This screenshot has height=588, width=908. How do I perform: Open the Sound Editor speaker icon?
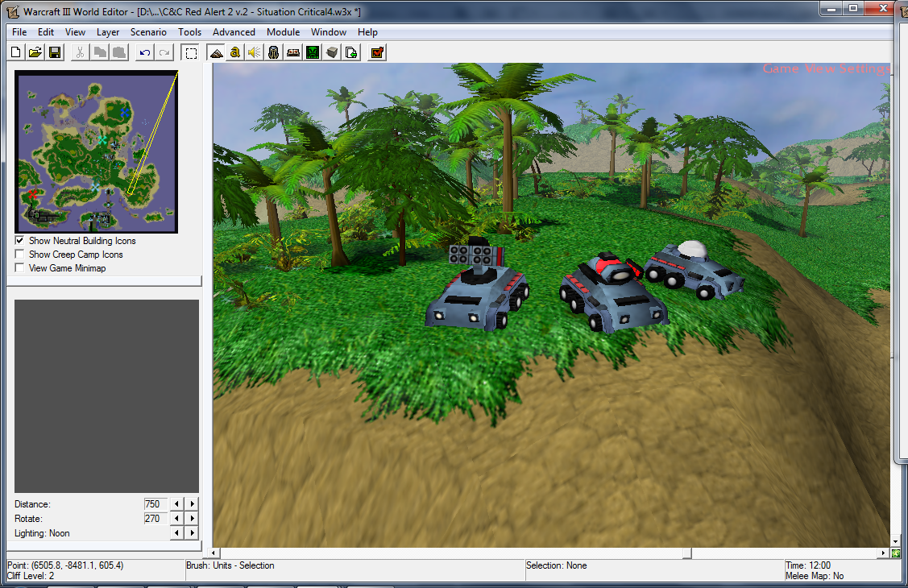[255, 52]
